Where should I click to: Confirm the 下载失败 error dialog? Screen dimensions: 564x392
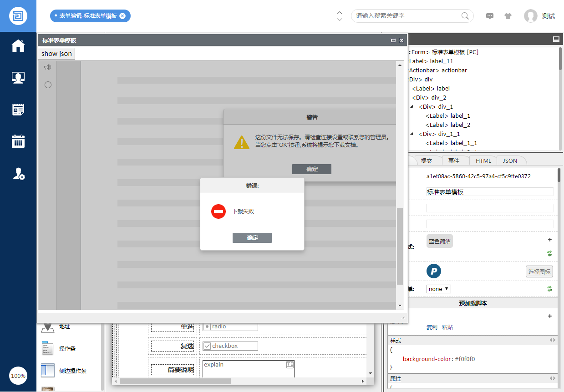coord(252,238)
